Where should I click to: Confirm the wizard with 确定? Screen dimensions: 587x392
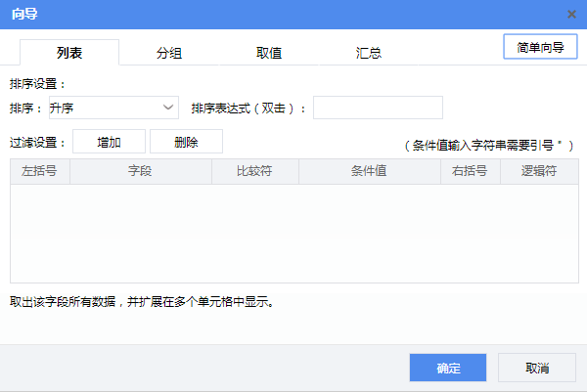pyautogui.click(x=448, y=369)
